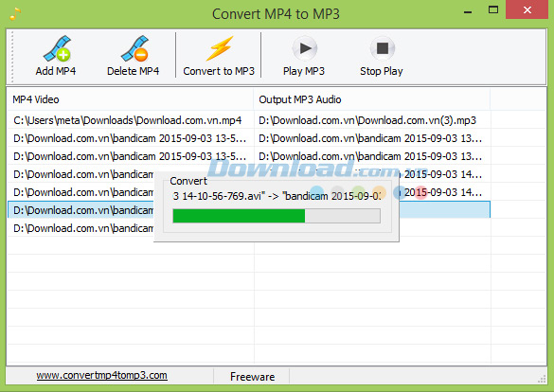Screen dimensions: 554x392
Task: Click the resize grip in the status bar corner
Action: tap(542, 379)
